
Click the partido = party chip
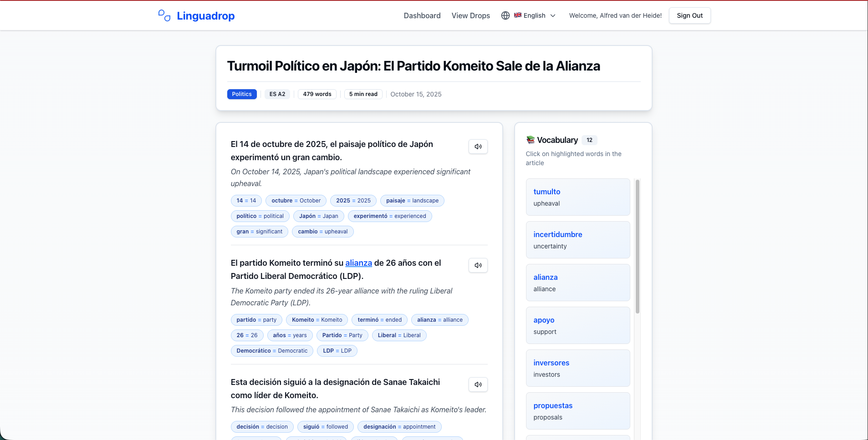click(x=256, y=320)
